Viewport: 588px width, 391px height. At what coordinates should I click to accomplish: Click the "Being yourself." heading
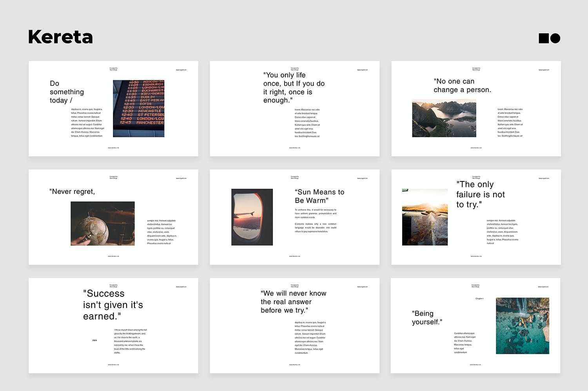427,317
